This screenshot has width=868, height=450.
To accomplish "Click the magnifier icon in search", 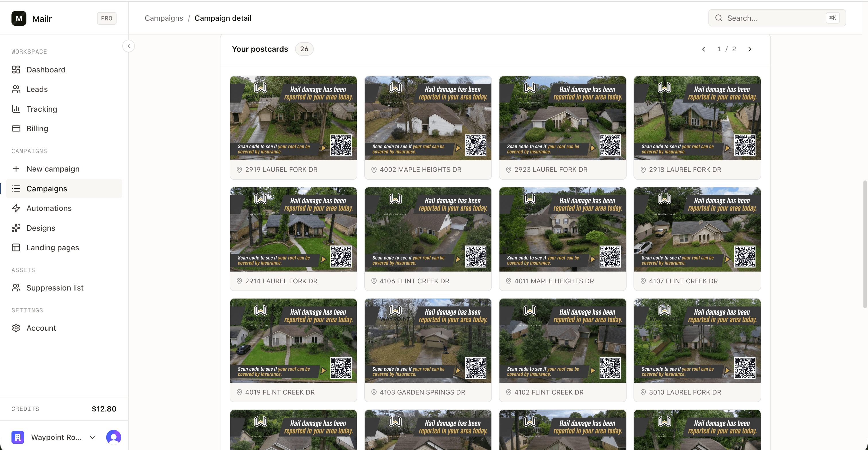I will [x=719, y=18].
